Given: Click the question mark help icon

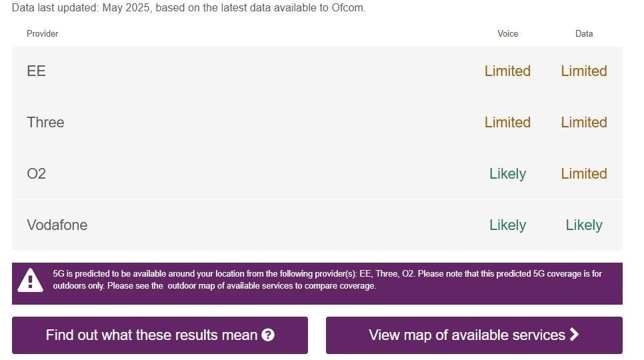Looking at the screenshot, I should [x=268, y=335].
